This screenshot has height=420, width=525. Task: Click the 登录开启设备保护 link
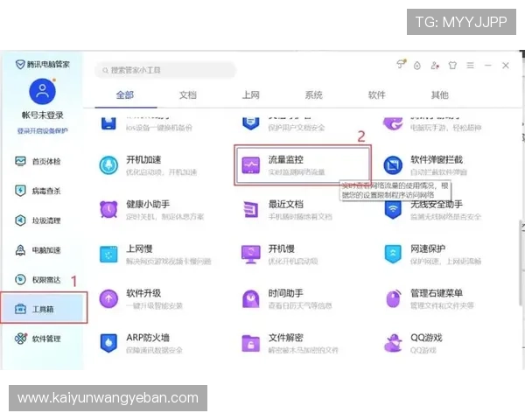pyautogui.click(x=43, y=130)
